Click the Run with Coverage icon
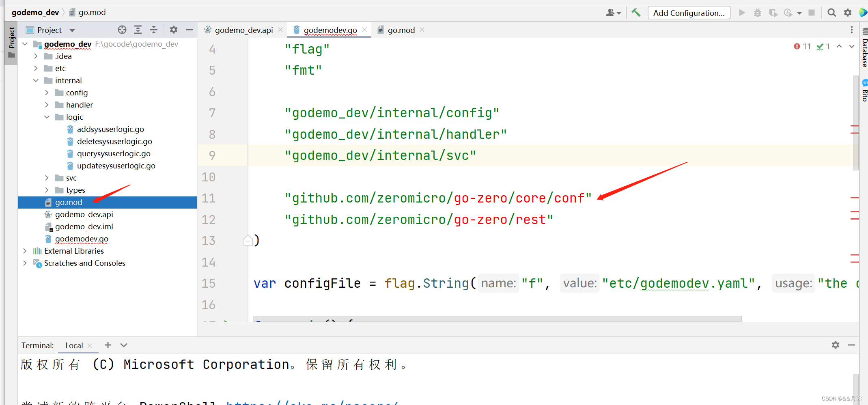 pyautogui.click(x=773, y=13)
